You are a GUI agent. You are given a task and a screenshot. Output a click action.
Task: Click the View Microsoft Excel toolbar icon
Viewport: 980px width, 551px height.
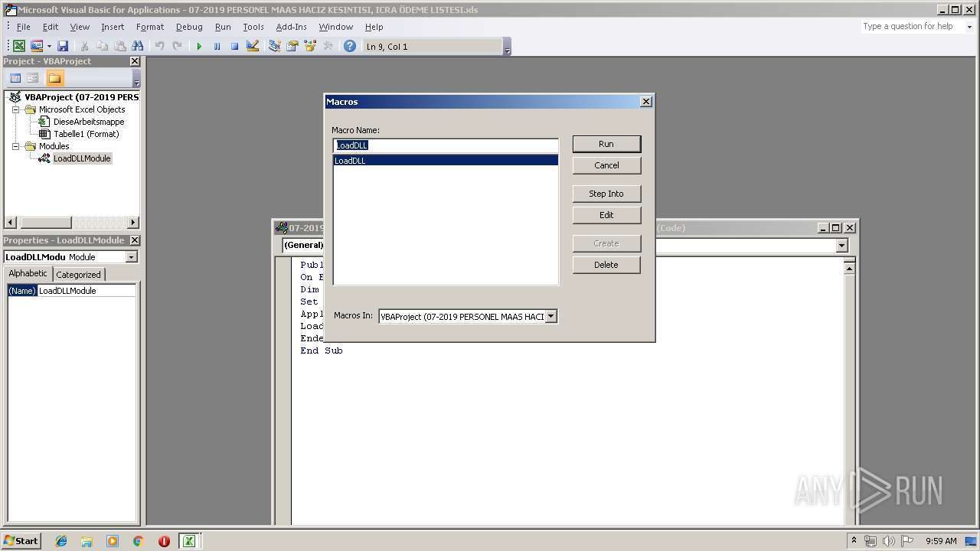[x=19, y=46]
